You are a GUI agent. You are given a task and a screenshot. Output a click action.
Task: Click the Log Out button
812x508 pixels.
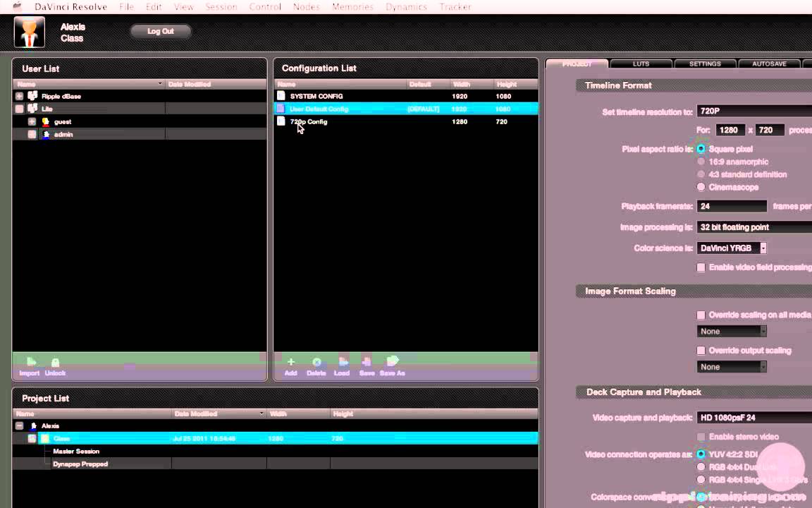click(x=161, y=31)
